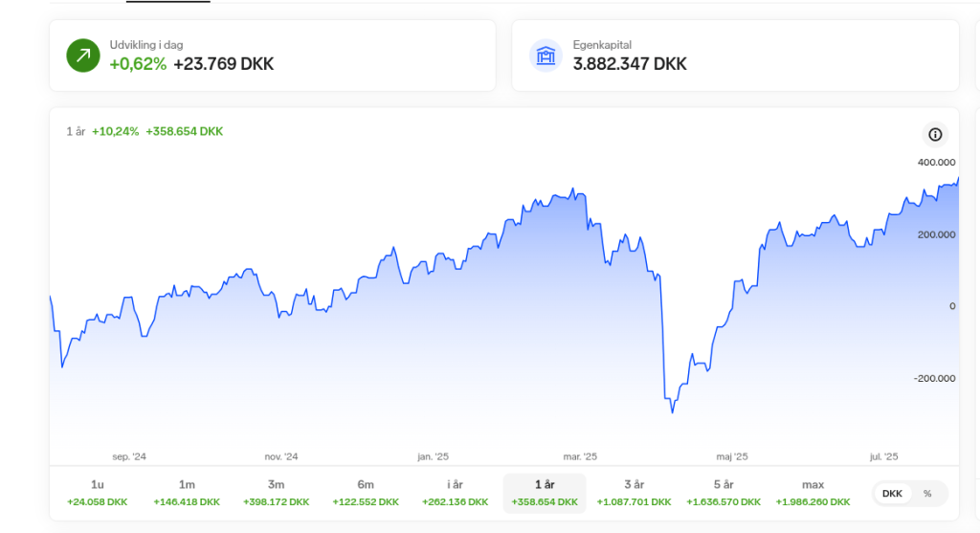The height and width of the screenshot is (533, 980).
Task: Click the +0,62% daily change value
Action: pos(138,65)
